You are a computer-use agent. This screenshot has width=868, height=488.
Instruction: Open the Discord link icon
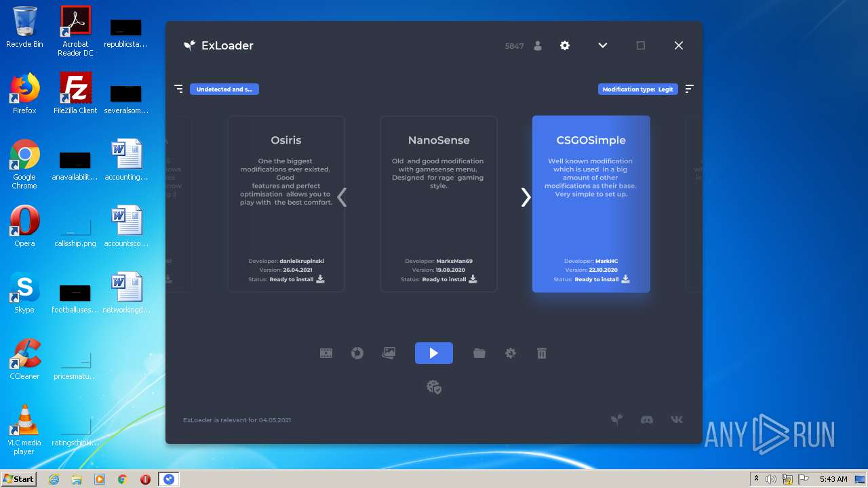[x=647, y=420]
